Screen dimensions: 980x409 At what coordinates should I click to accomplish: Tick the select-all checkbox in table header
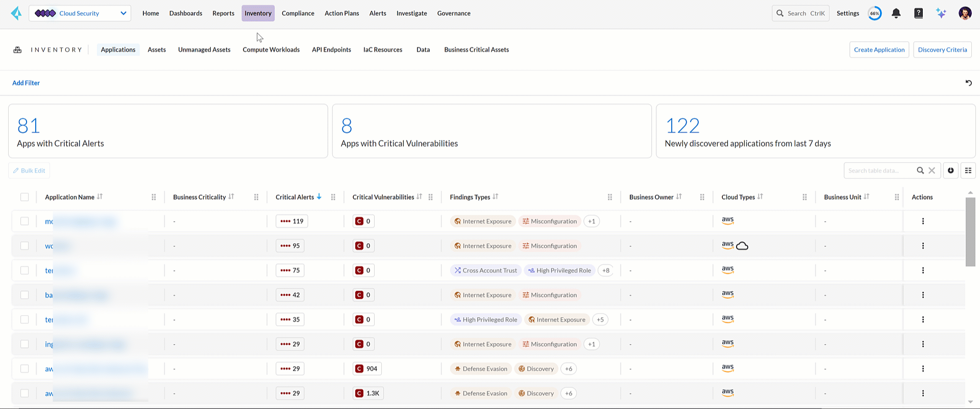tap(24, 197)
